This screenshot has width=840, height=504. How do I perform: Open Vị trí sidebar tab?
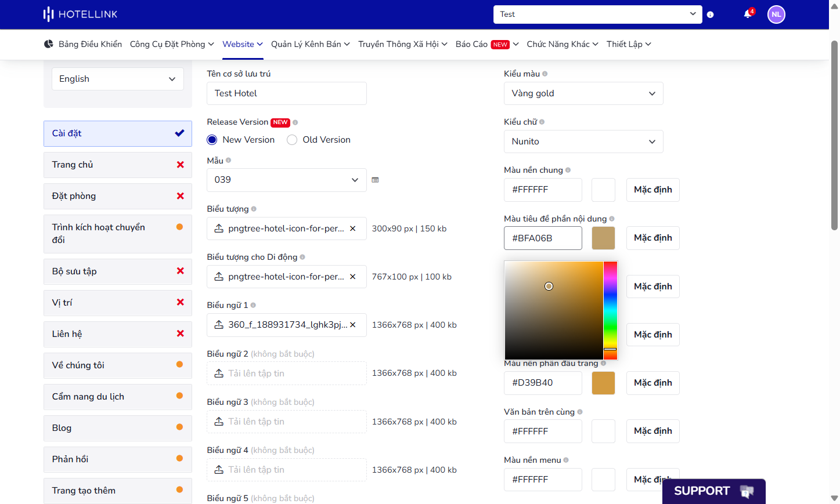pos(118,303)
